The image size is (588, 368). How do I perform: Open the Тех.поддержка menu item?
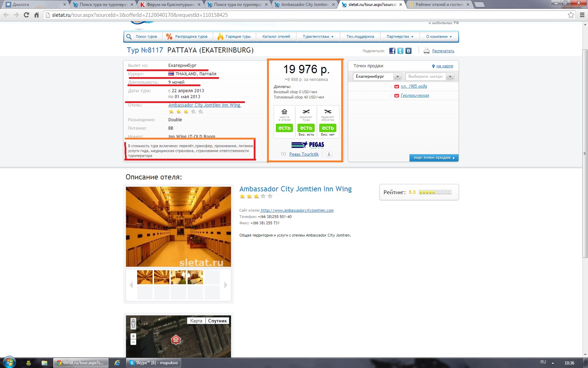(360, 36)
